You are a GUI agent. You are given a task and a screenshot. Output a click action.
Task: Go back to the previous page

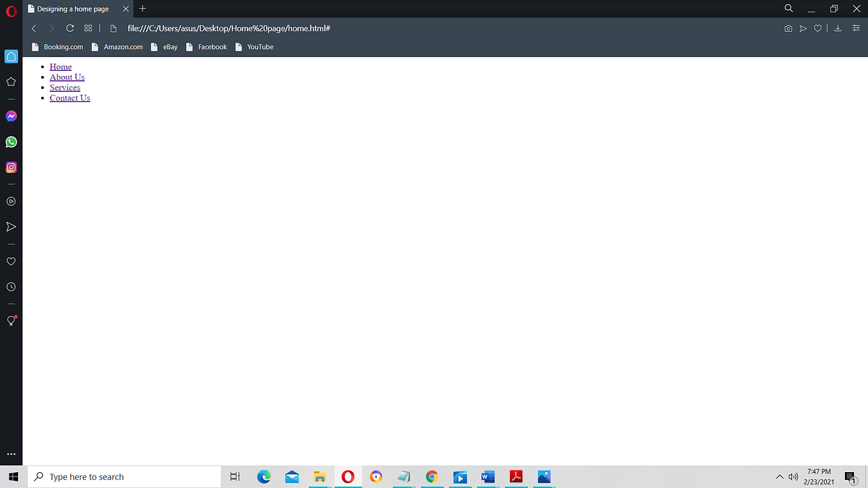coord(33,28)
